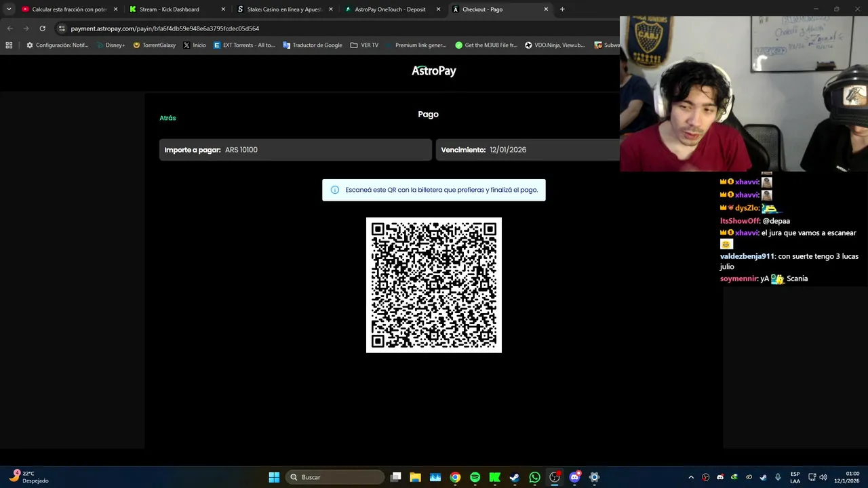The height and width of the screenshot is (488, 868).
Task: Go back using browser back arrow
Action: point(9,28)
